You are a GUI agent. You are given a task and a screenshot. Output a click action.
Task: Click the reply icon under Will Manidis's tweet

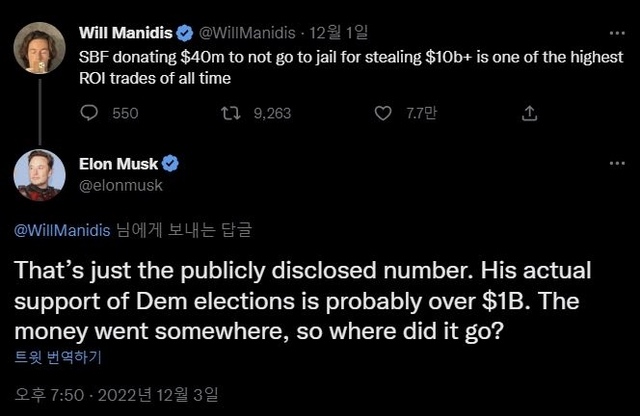(90, 114)
